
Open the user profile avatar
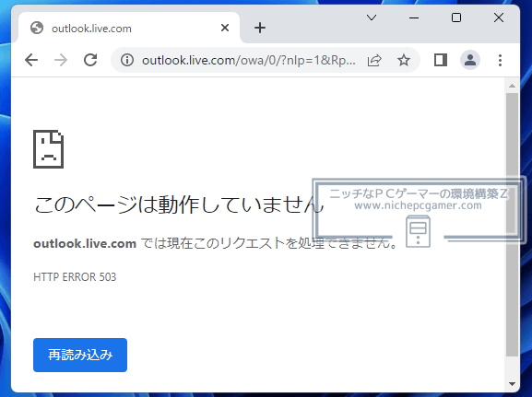coord(470,60)
